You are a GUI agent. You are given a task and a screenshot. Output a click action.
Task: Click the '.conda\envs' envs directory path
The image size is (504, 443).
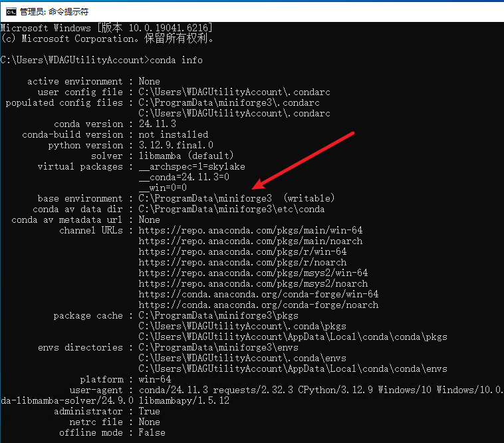point(242,358)
